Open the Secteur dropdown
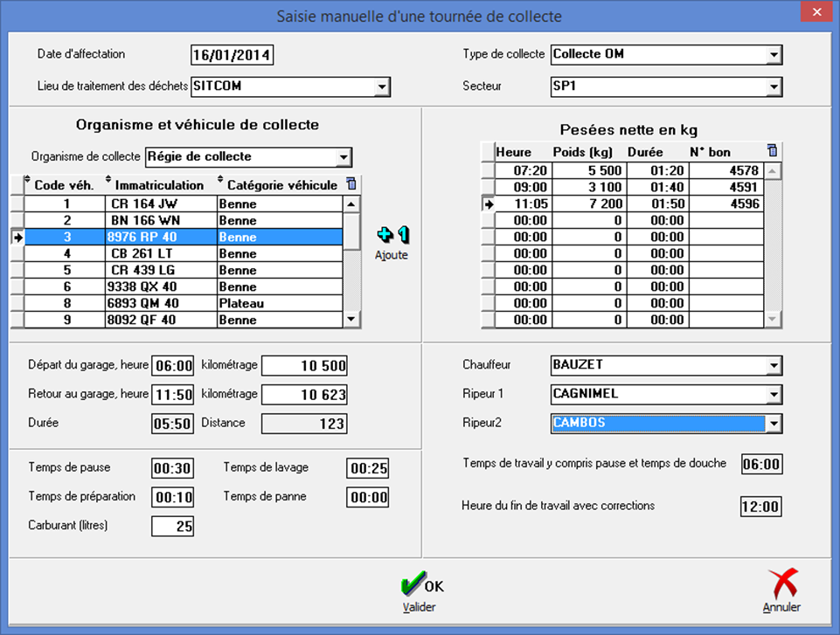840x635 pixels. [774, 86]
